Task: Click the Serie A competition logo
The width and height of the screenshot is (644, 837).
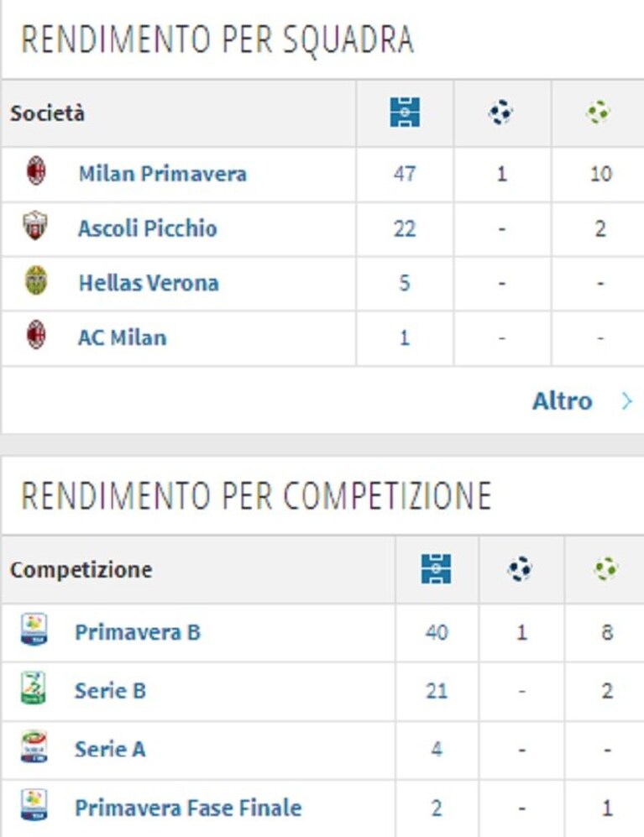Action: pyautogui.click(x=34, y=746)
